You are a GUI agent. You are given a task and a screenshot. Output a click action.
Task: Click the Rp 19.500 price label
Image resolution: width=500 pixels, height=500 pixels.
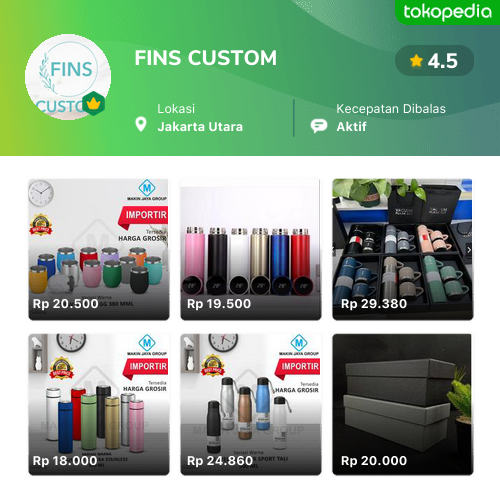(x=219, y=304)
